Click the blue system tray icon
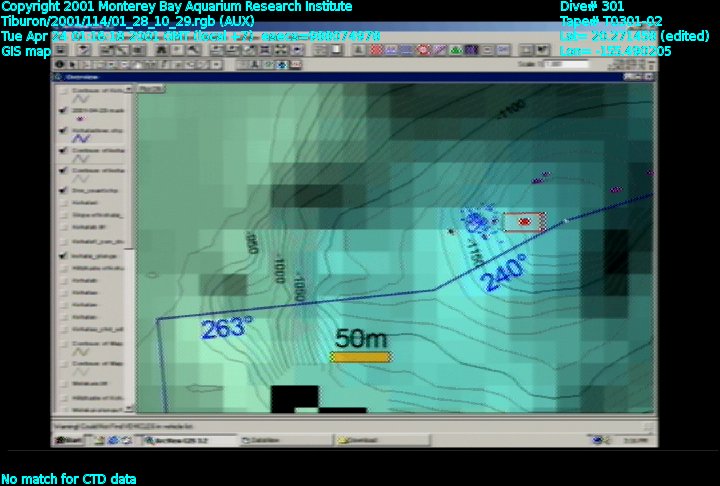Screen dimensions: 720x486 (597, 441)
